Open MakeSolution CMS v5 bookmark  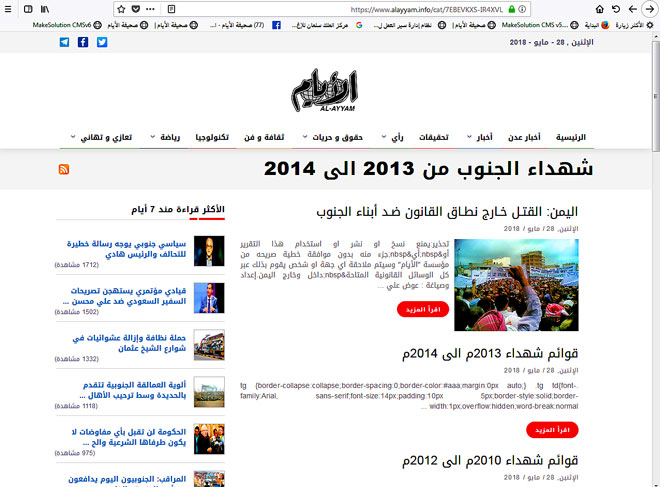(x=540, y=25)
